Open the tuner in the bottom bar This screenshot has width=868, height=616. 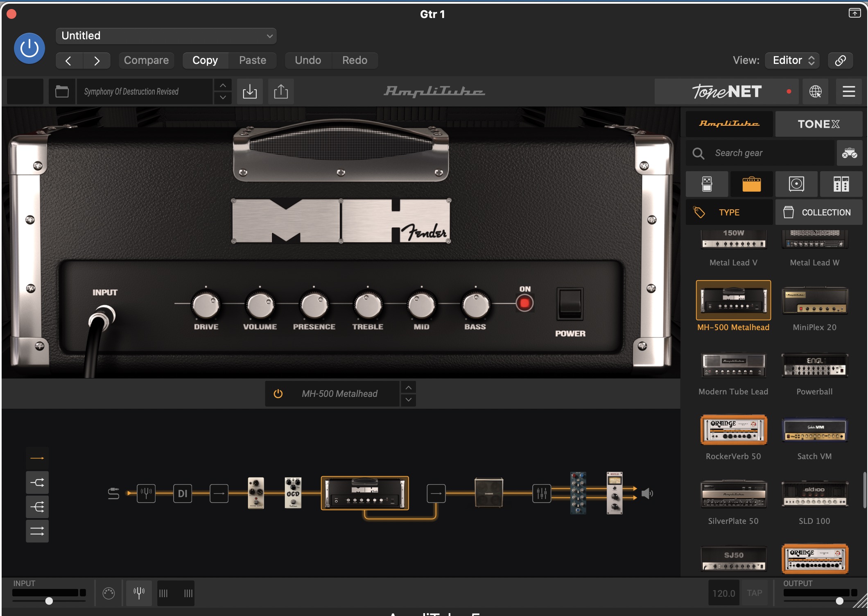139,593
